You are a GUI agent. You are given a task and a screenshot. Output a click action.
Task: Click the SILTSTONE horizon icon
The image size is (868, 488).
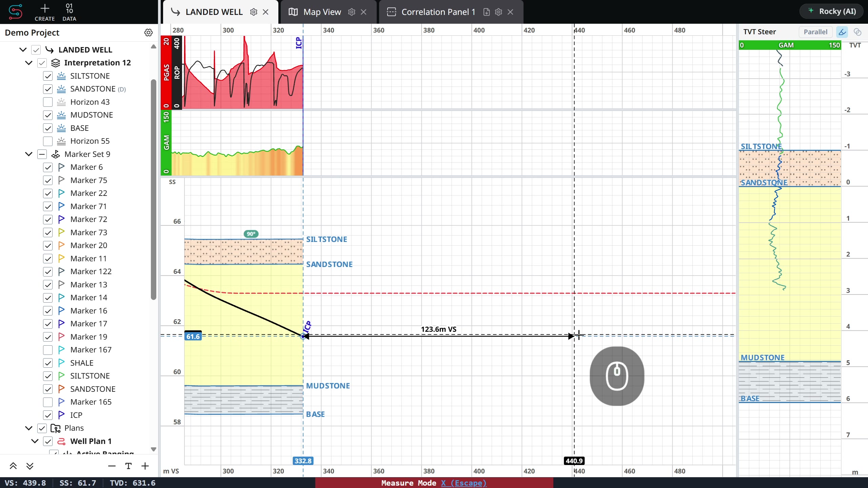coord(61,76)
